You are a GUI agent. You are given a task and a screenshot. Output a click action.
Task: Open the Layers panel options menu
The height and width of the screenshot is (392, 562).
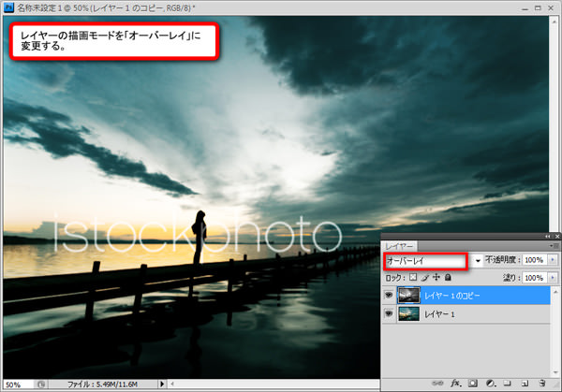(x=553, y=245)
